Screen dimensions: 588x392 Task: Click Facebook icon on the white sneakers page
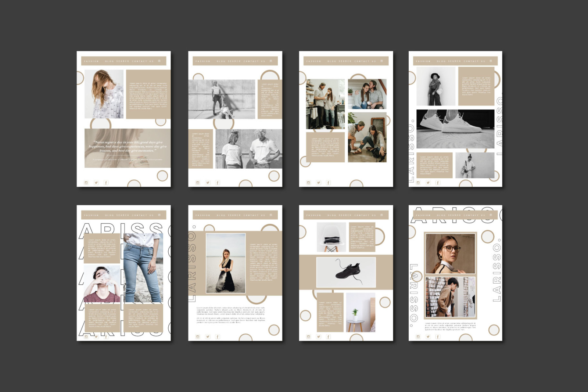pos(438,183)
